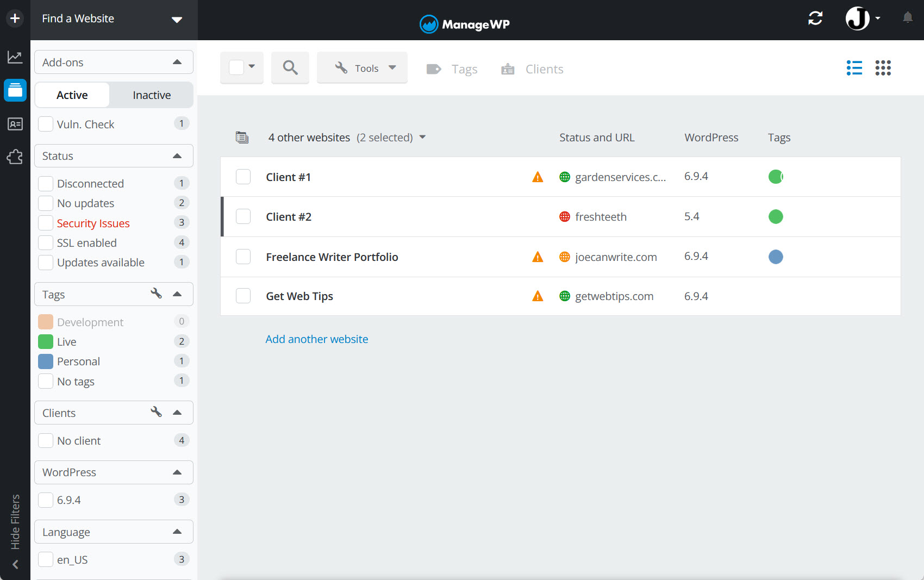
Task: Click Add another website
Action: 317,339
